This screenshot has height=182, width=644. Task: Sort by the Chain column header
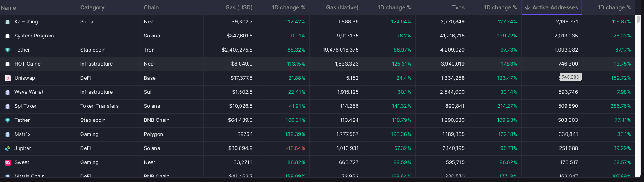(151, 7)
